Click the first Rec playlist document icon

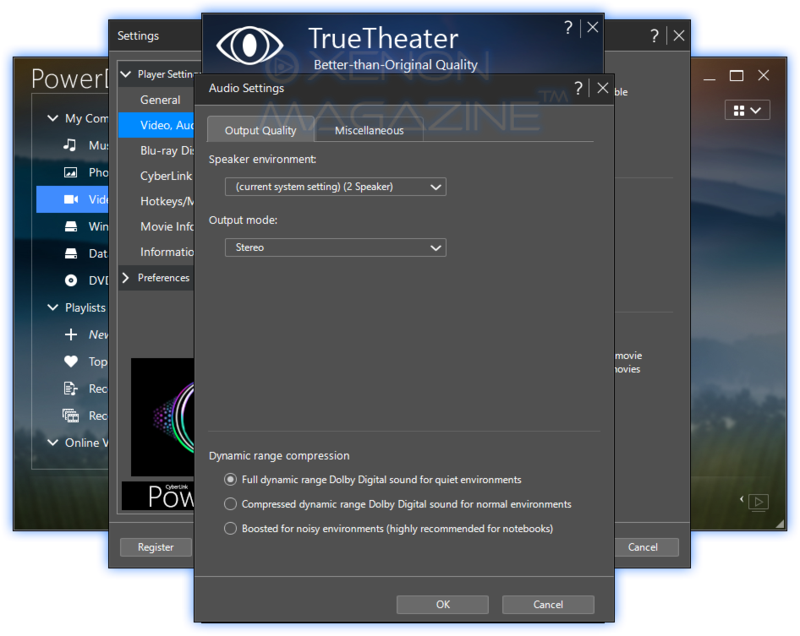(70, 389)
